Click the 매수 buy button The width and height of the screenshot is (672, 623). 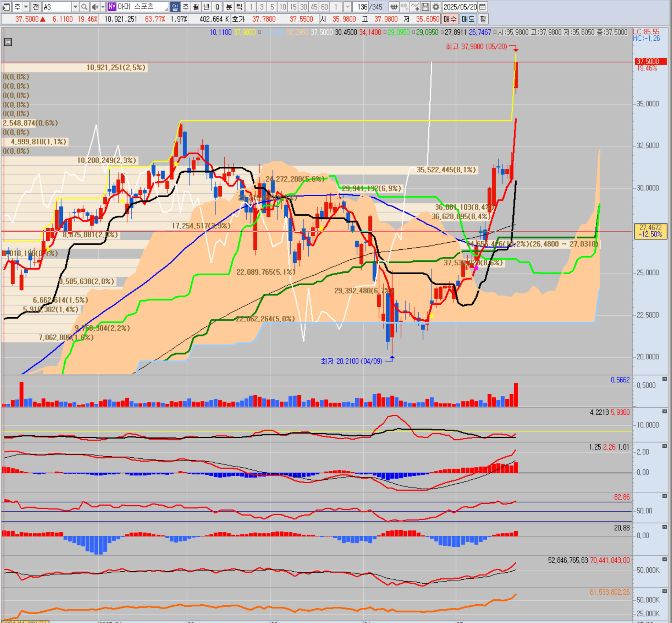tap(450, 19)
